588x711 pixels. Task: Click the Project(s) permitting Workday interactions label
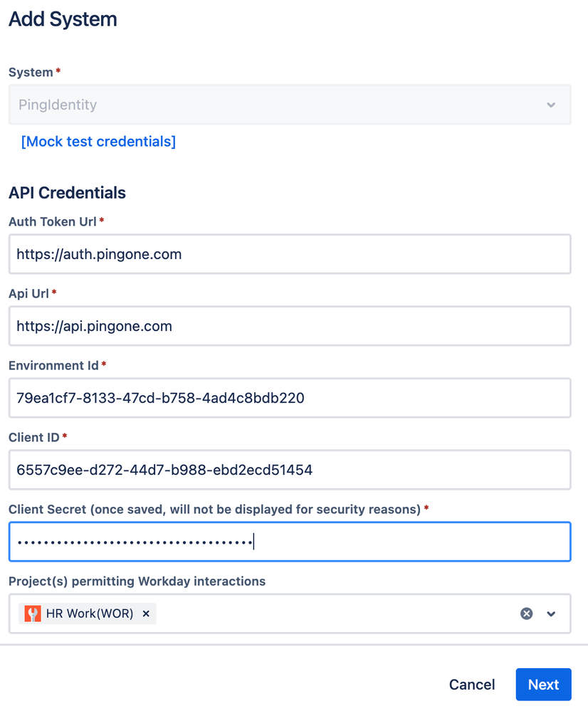[x=137, y=581]
